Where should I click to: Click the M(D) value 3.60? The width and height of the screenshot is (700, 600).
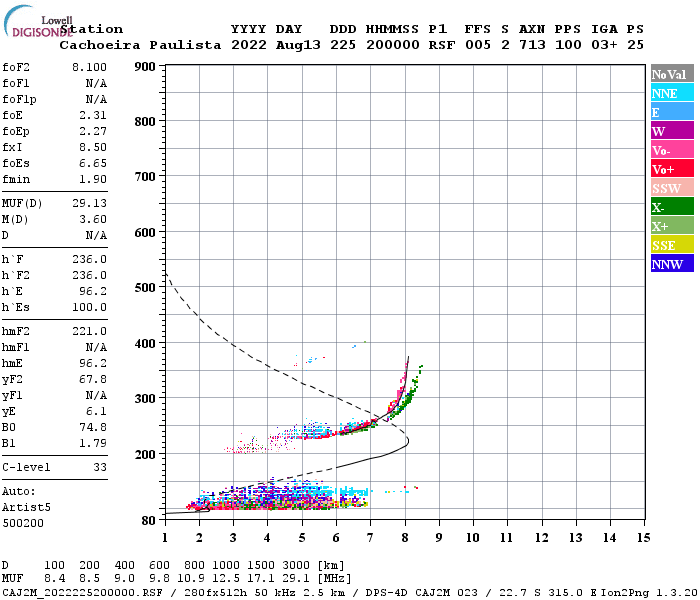point(93,219)
